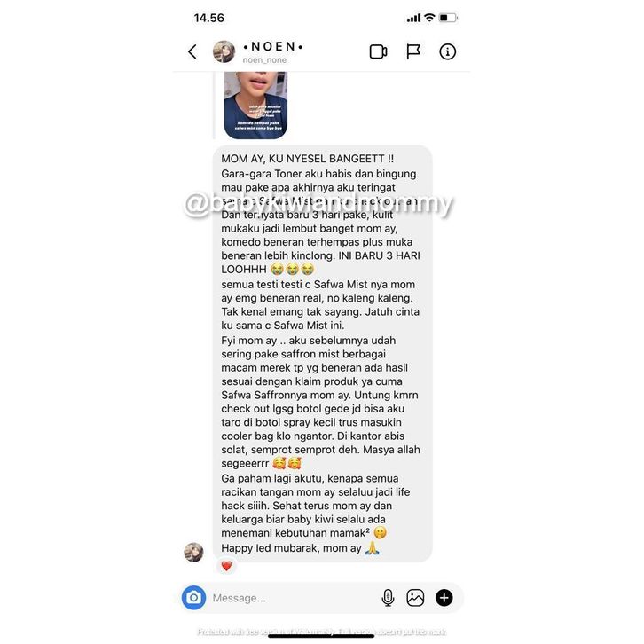Tap the battery indicator in the status bar

pos(448,18)
